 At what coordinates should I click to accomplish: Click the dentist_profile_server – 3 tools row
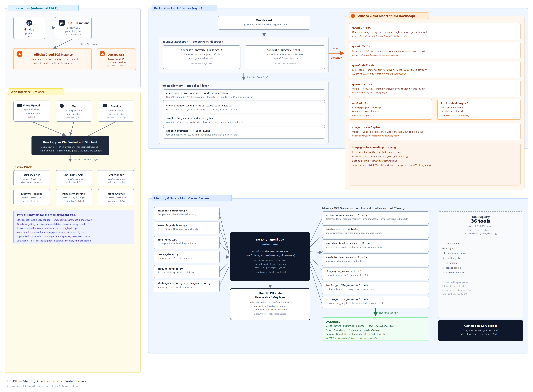(x=375, y=288)
